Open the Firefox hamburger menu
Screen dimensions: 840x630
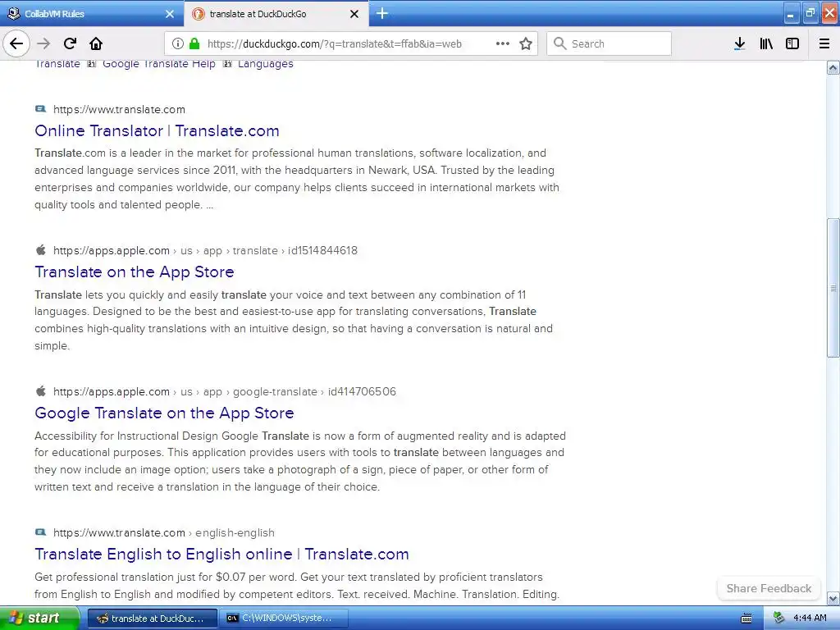tap(824, 43)
